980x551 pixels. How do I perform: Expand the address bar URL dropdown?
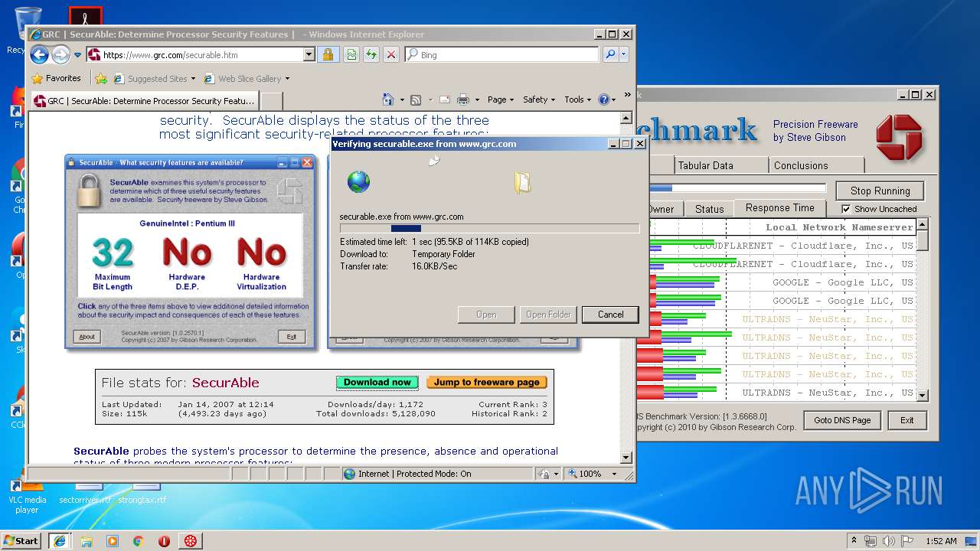click(309, 54)
